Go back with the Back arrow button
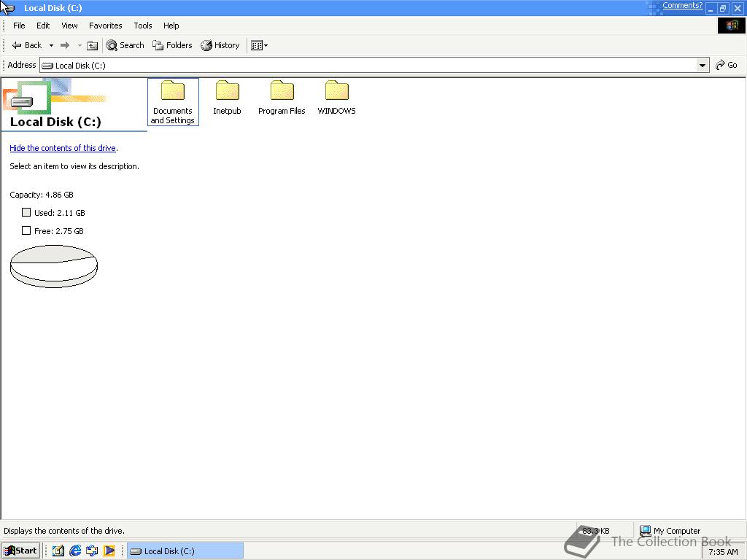Screen dimensions: 747x560 [27, 45]
